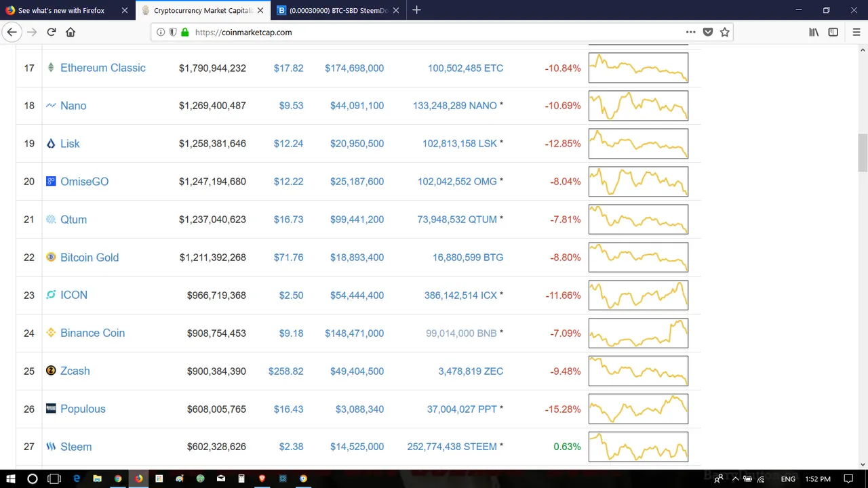Click the Steem logo icon
This screenshot has width=868, height=488.
click(x=51, y=447)
